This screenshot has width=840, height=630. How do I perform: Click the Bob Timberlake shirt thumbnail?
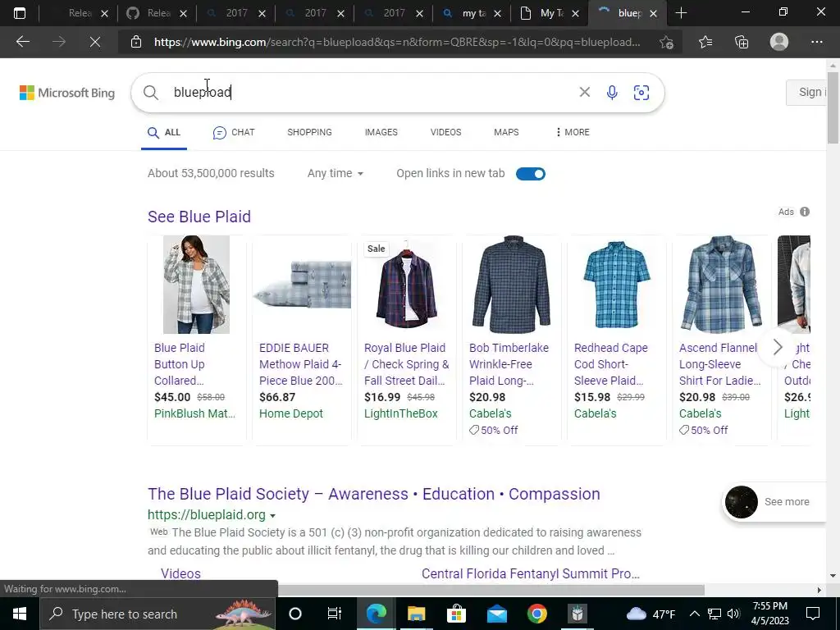[512, 285]
